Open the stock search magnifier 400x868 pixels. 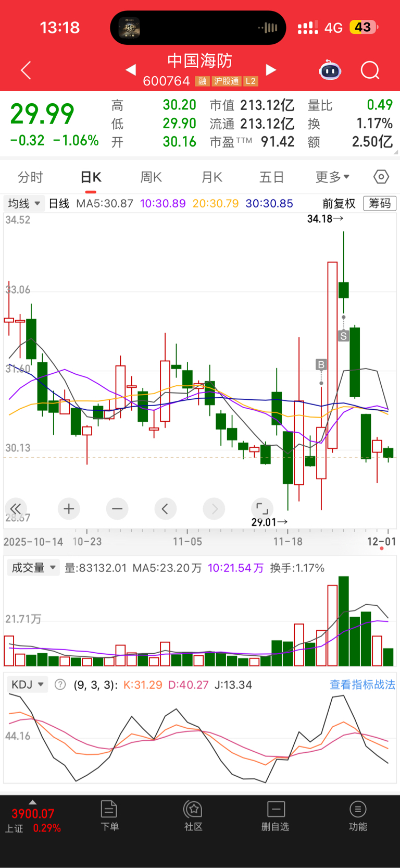[x=370, y=70]
